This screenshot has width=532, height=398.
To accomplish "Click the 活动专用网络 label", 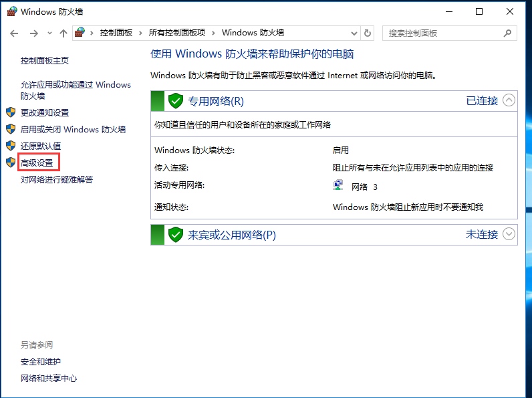I will point(180,185).
